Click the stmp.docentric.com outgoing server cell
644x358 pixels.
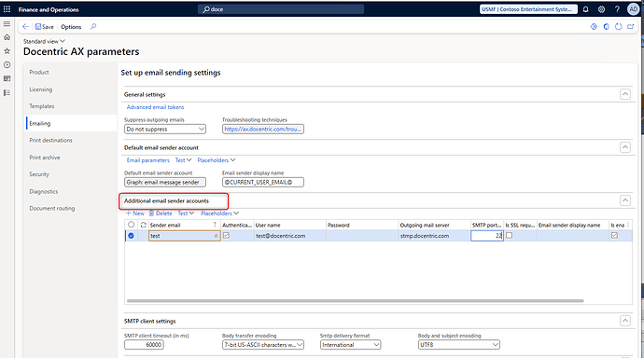click(x=435, y=236)
